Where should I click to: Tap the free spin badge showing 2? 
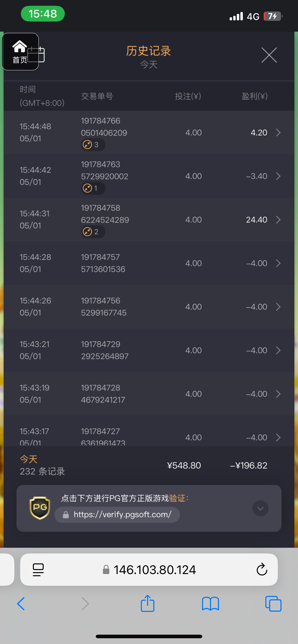(x=93, y=232)
